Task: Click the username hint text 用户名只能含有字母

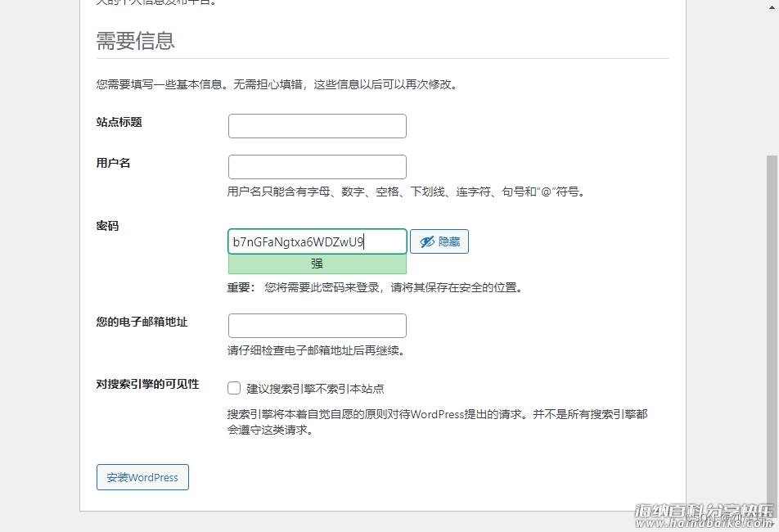Action: tap(408, 192)
